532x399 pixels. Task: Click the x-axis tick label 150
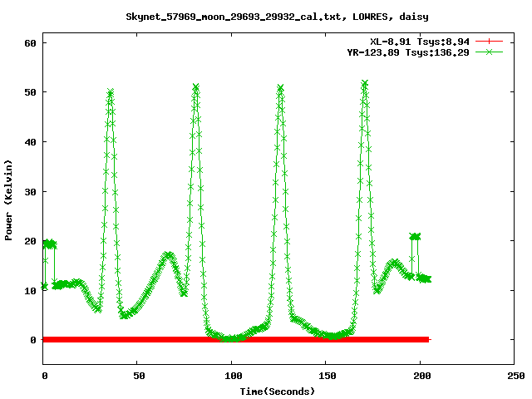(x=327, y=376)
